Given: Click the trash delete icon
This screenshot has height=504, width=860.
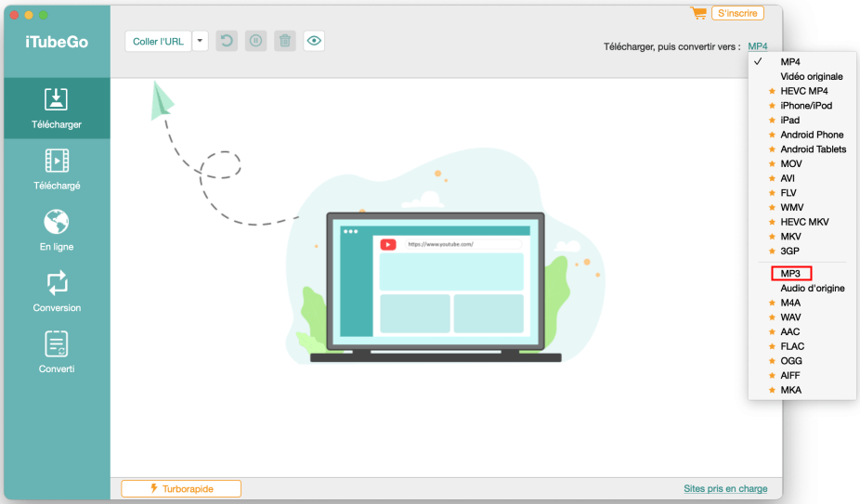Looking at the screenshot, I should click(285, 41).
